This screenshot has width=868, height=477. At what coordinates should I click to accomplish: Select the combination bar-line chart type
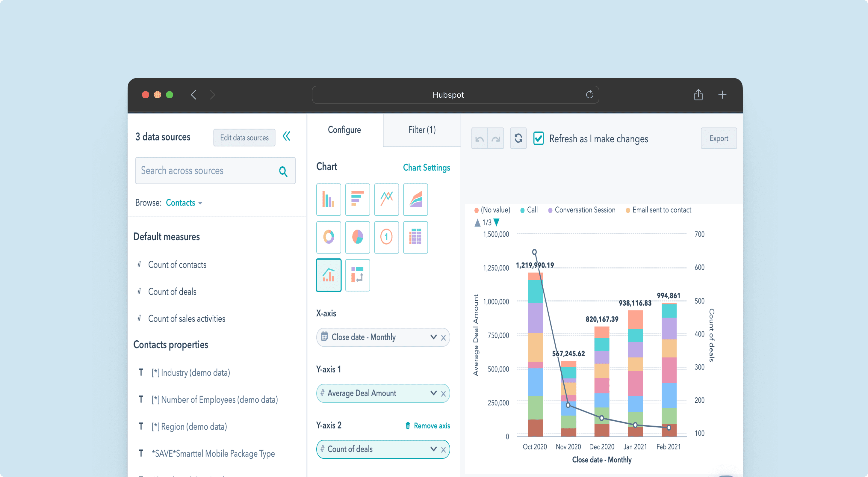click(328, 275)
